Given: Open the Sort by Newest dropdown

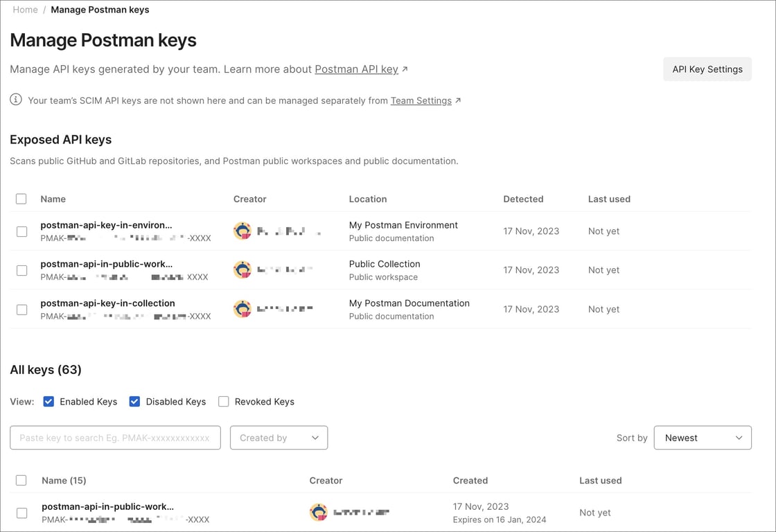Looking at the screenshot, I should pos(703,438).
